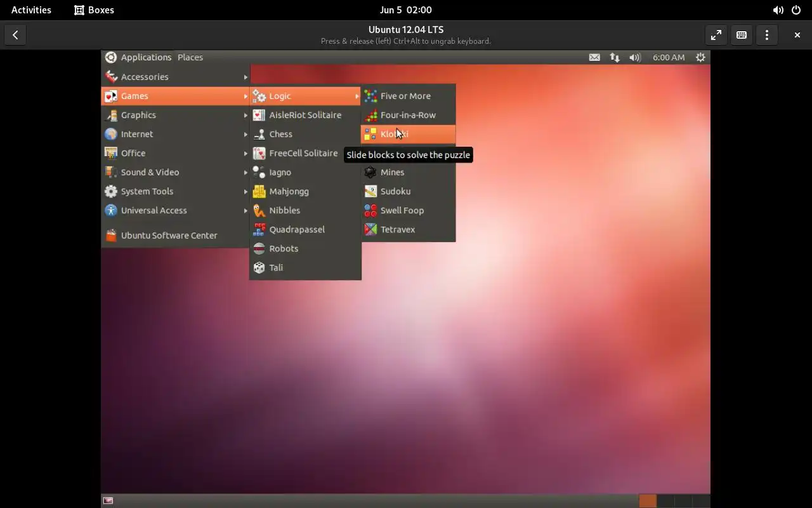Select the System Tools gear icon
Image resolution: width=812 pixels, height=508 pixels.
pos(111,191)
